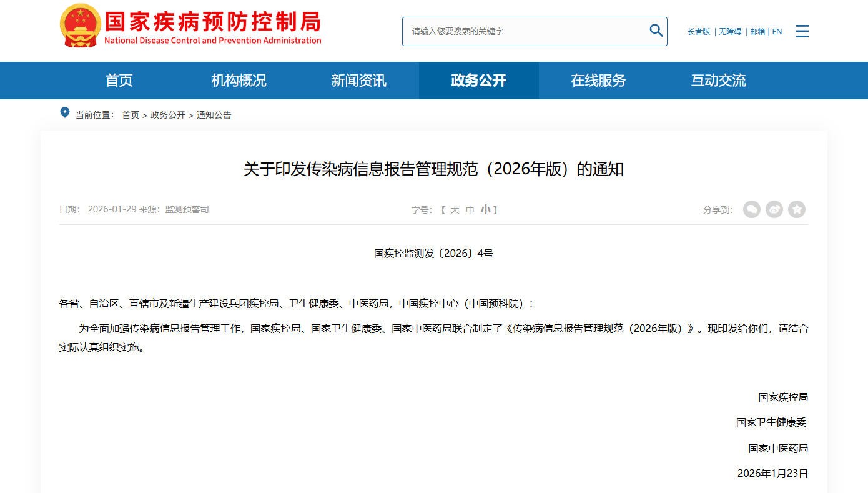Navigate to 互动交流 menu item
868x493 pixels.
(718, 81)
